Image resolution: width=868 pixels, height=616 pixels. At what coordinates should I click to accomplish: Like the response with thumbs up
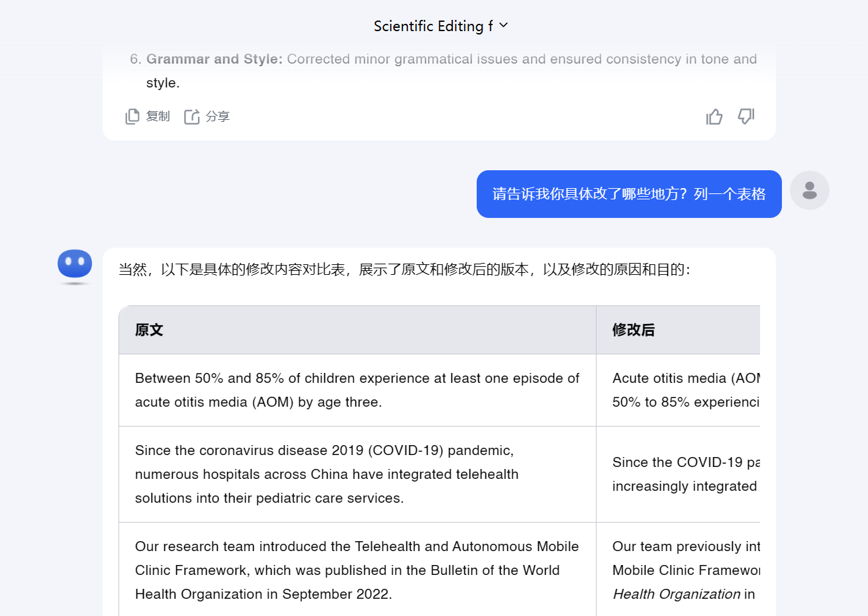(x=714, y=117)
